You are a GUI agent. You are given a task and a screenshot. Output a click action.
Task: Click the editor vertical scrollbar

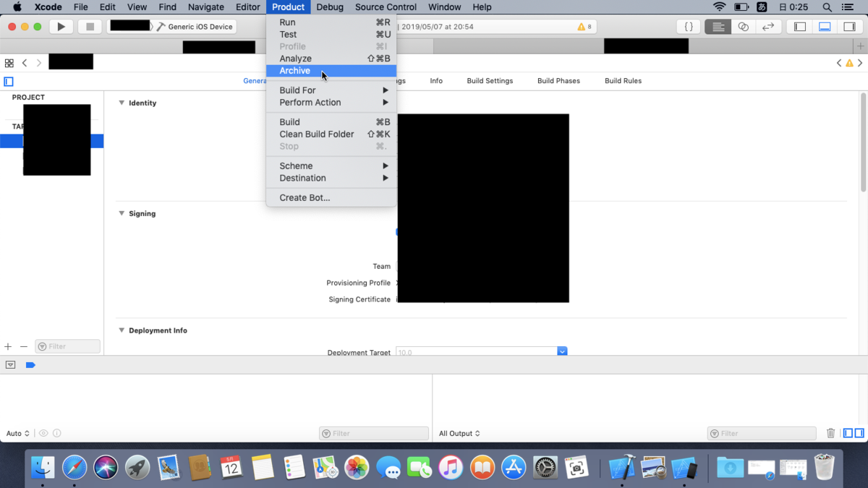click(863, 141)
